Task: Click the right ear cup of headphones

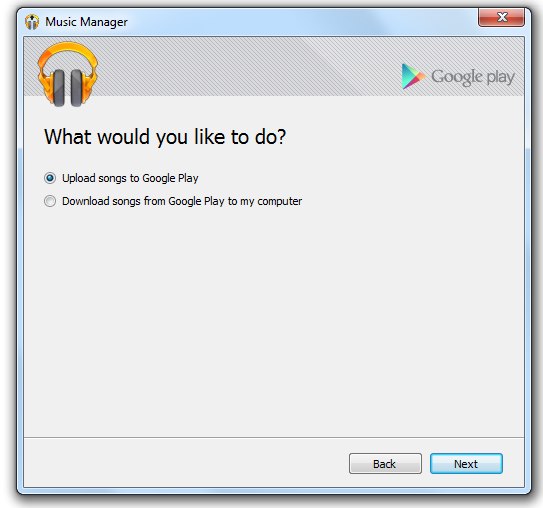Action: pyautogui.click(x=77, y=88)
